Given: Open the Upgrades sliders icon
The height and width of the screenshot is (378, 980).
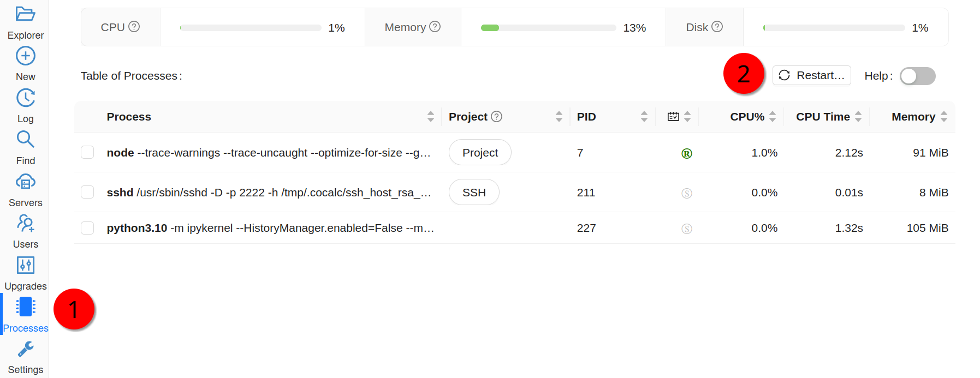Looking at the screenshot, I should pos(25,266).
